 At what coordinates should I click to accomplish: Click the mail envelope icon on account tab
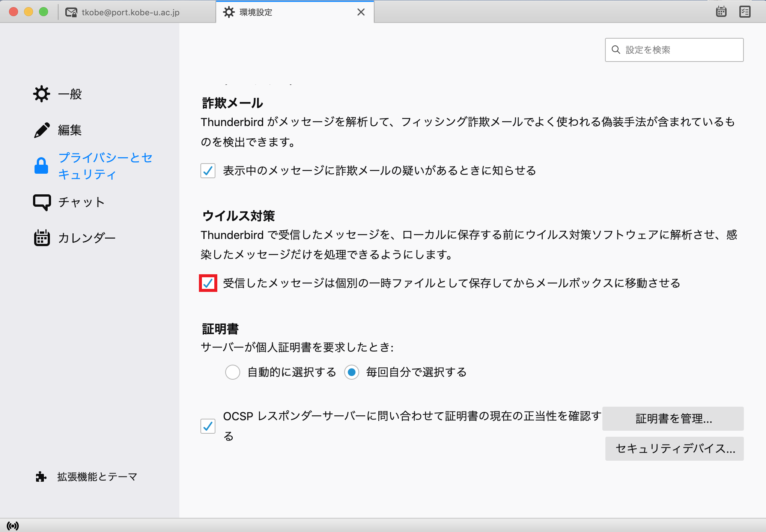click(x=71, y=12)
